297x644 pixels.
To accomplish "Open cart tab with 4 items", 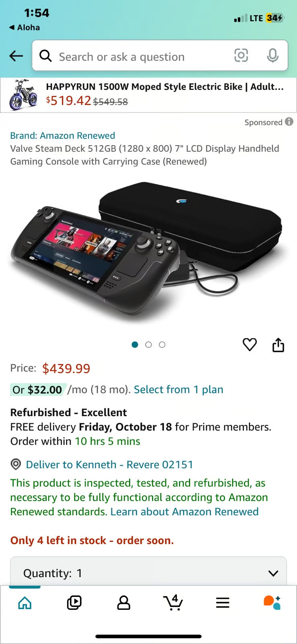I will [x=173, y=603].
